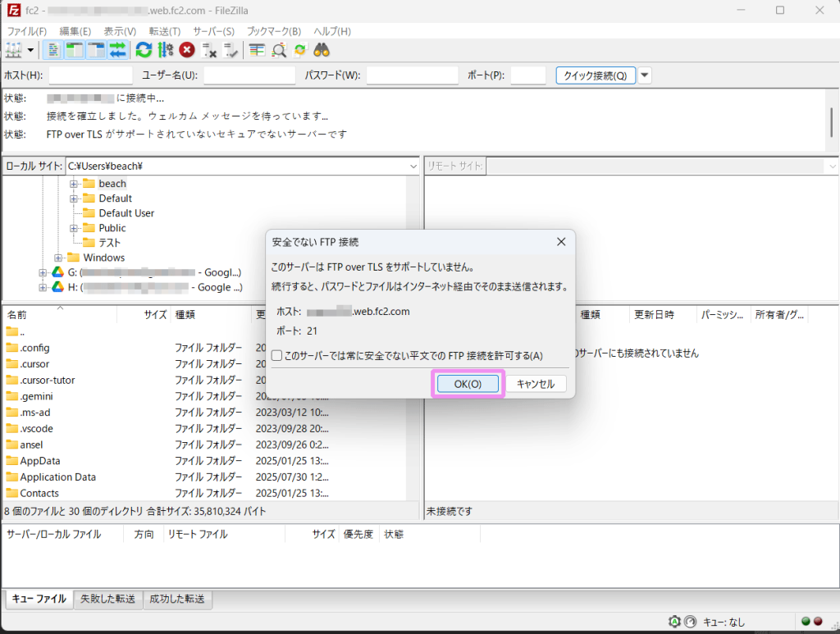Toggle the local directory tree icon

point(75,50)
